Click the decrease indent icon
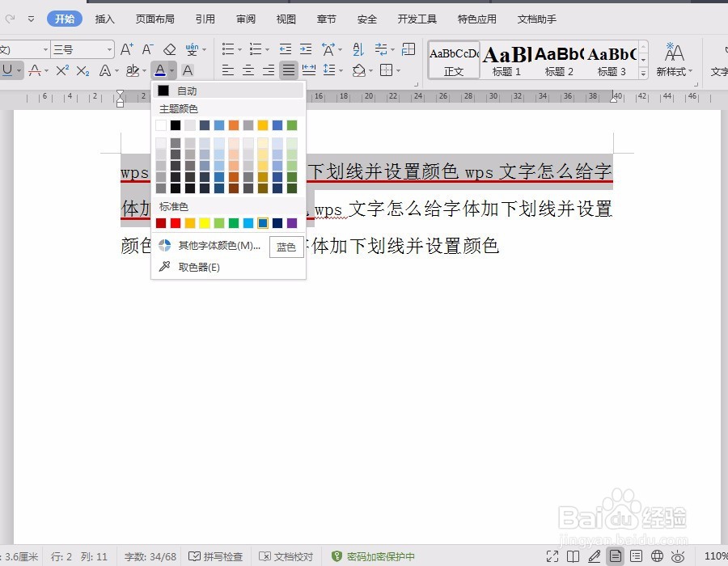 285,49
